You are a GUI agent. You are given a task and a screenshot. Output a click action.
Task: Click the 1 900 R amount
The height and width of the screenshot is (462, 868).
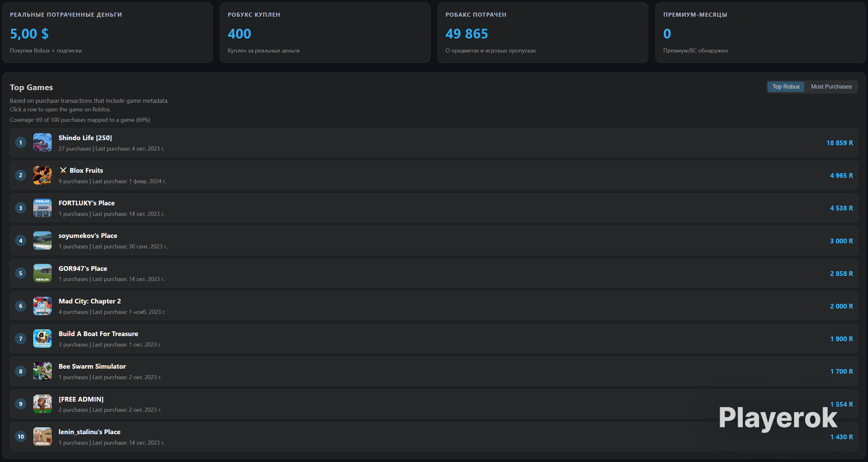(x=841, y=339)
